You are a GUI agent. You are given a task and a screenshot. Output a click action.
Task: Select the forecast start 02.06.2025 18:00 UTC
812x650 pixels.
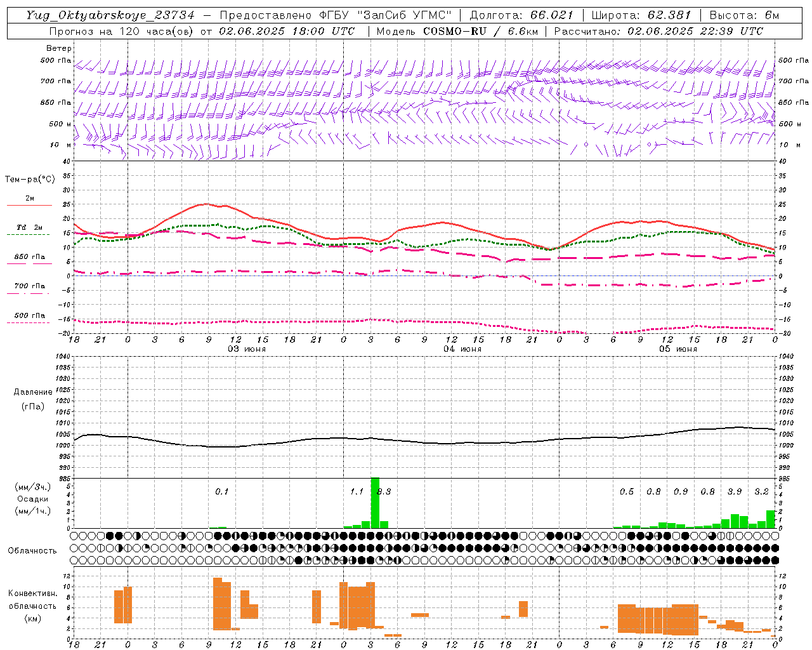287,31
